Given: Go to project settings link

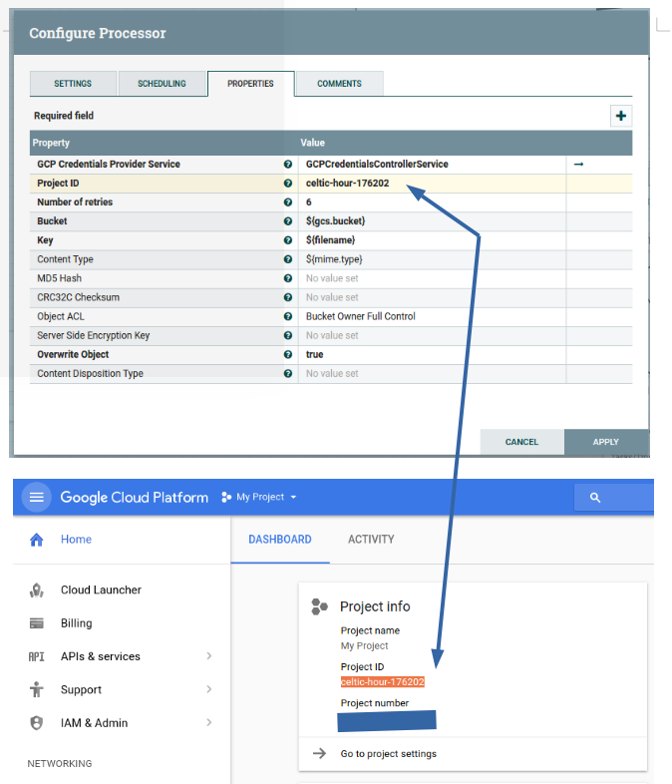Looking at the screenshot, I should pyautogui.click(x=388, y=754).
